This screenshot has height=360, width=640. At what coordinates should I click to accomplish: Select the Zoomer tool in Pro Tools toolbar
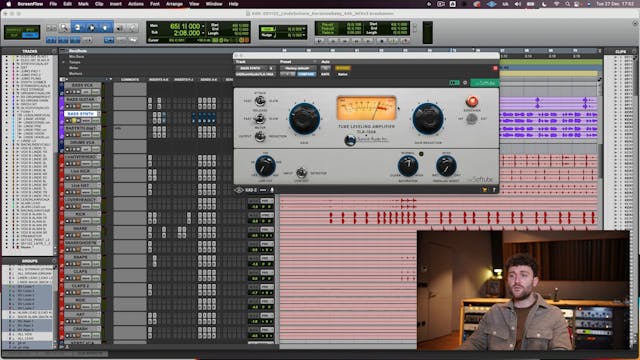64,28
